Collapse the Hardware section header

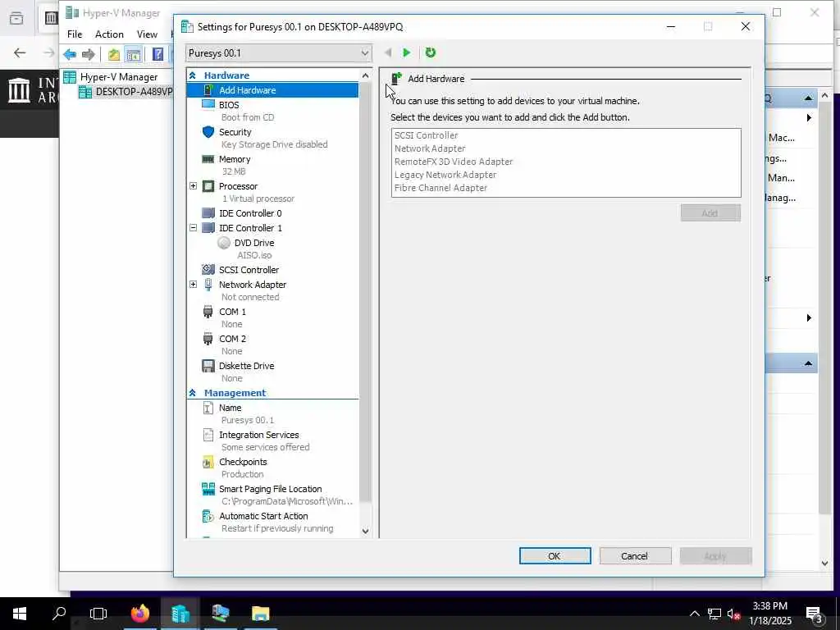click(x=192, y=75)
